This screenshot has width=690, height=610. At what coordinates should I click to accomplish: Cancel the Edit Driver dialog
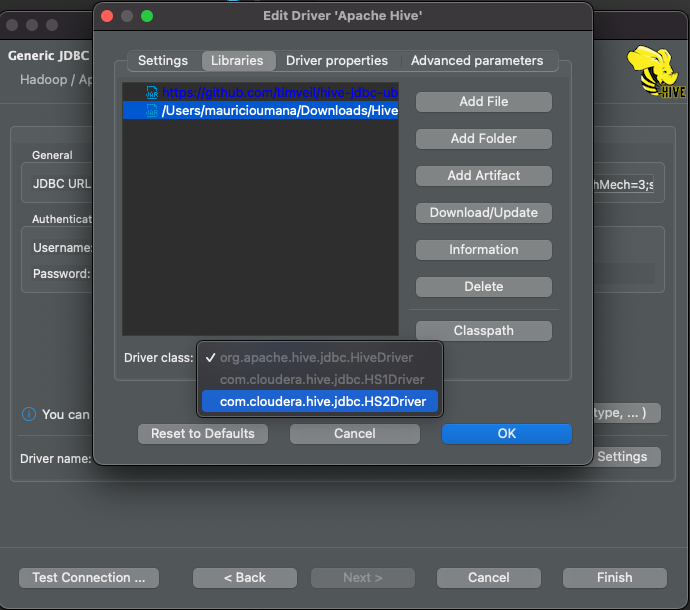click(x=355, y=434)
